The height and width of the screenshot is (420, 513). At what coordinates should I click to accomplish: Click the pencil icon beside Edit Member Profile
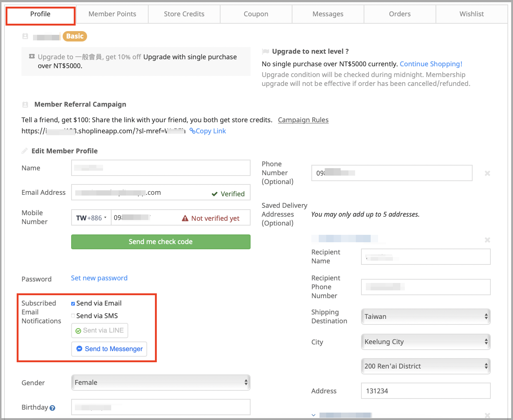[x=24, y=151]
